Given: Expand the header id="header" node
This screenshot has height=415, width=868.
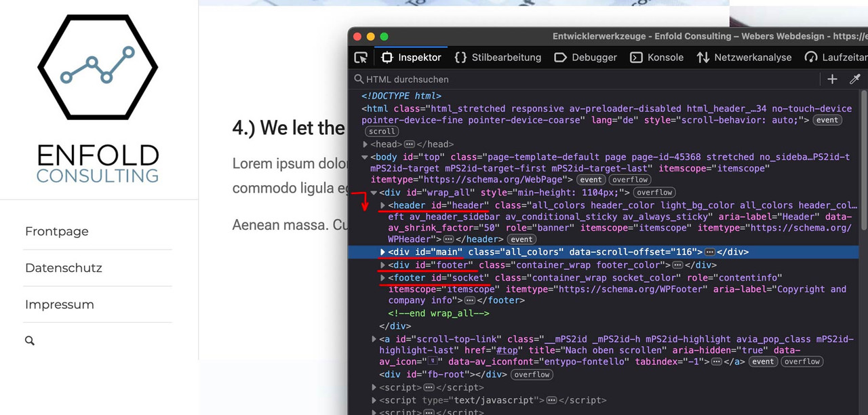Looking at the screenshot, I should point(383,205).
